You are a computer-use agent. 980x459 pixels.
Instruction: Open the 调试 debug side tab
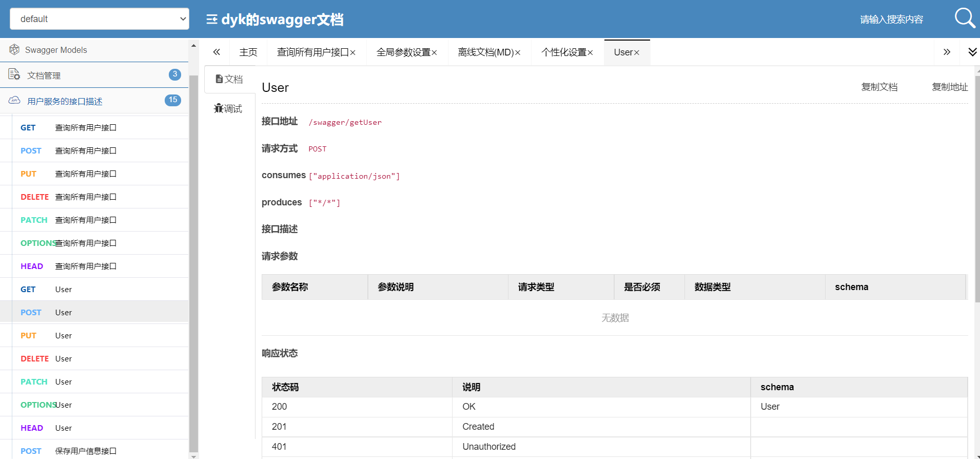(x=228, y=108)
